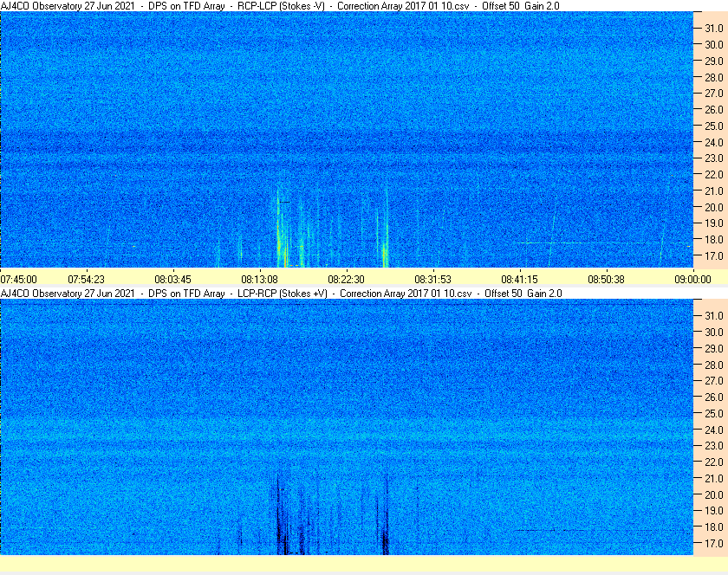Click 18.0 frequency label in RCP-LCP plot

[x=714, y=240]
